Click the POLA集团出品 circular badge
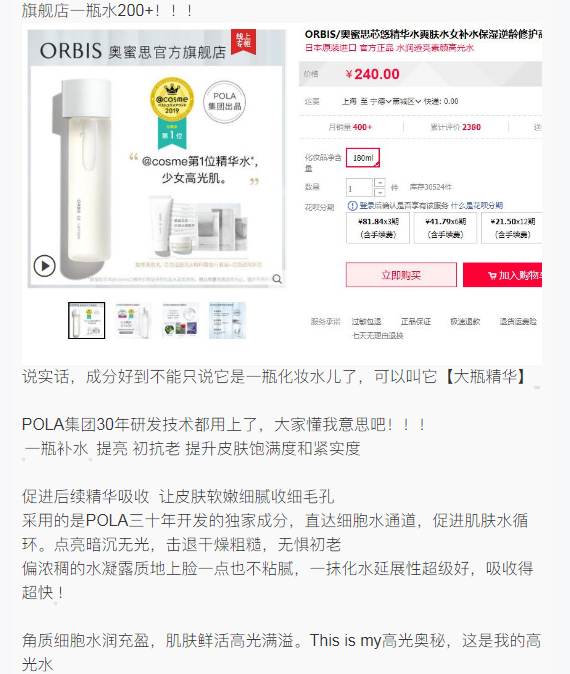This screenshot has height=674, width=570. 224,101
